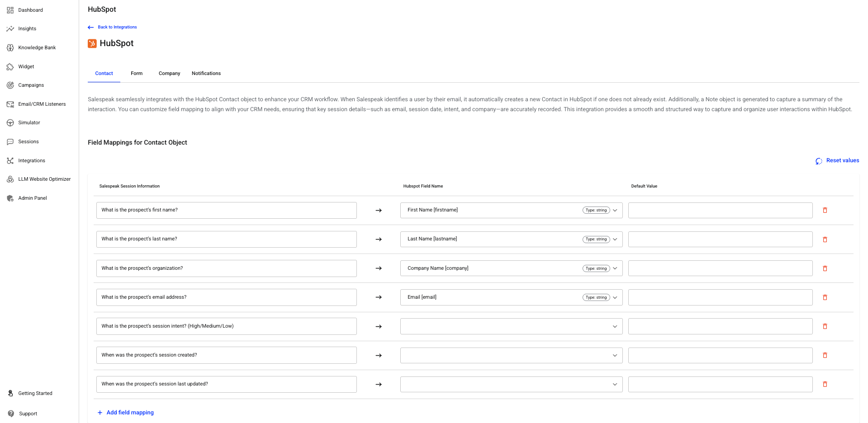
Task: Click the session intent (High/Medium/Low) question field
Action: tap(227, 326)
